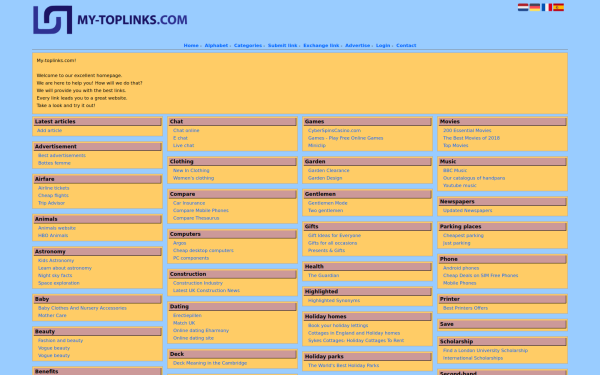Open the Garden Design link
The image size is (600, 375).
[x=325, y=178]
